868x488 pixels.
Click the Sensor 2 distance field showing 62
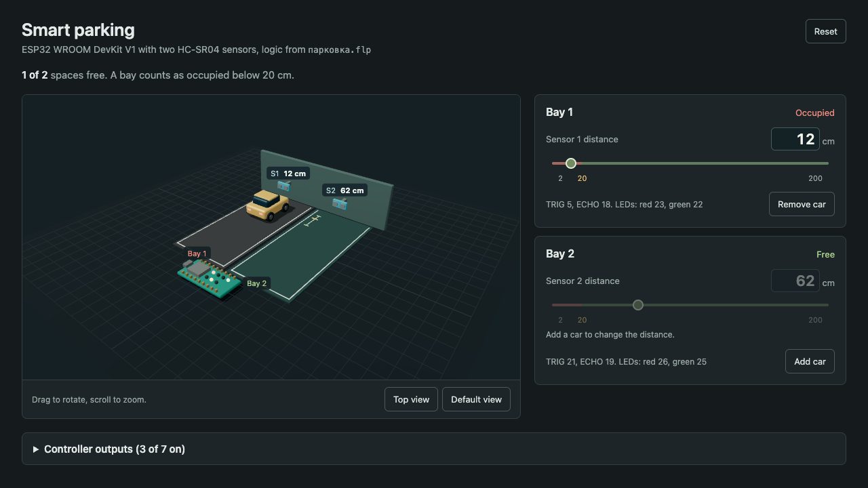click(795, 281)
